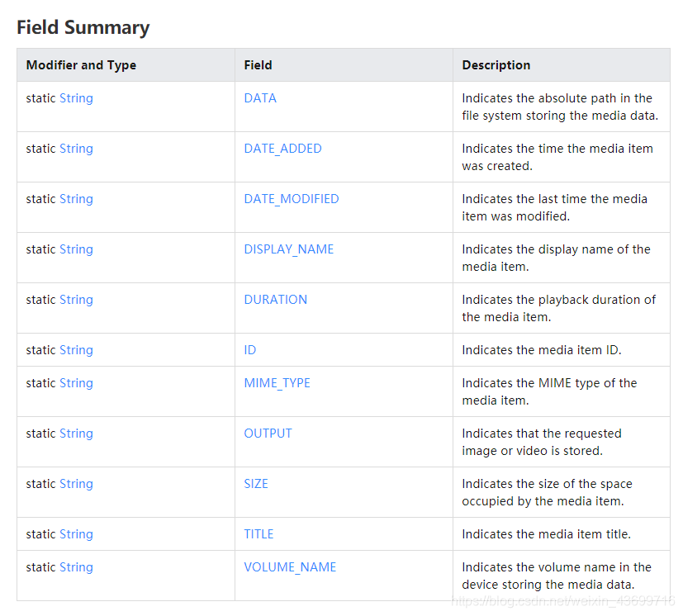Open the DATA field link

260,98
